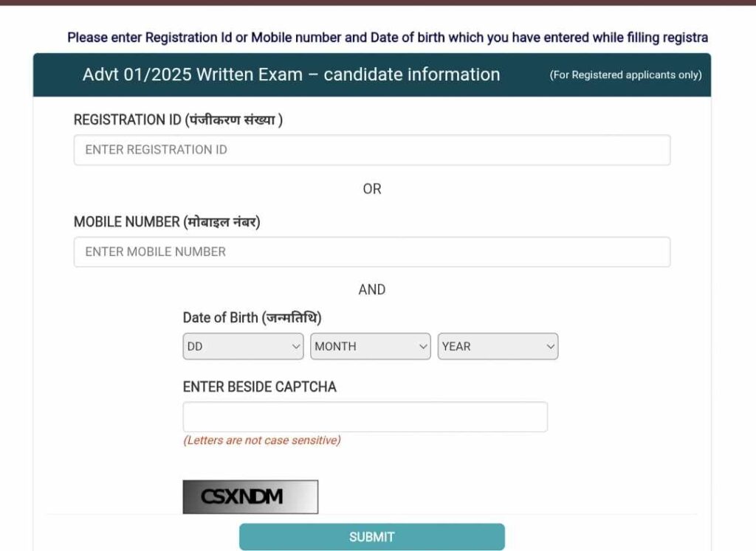Click the captcha text input box
Screen dimensions: 756x551
[x=365, y=417]
